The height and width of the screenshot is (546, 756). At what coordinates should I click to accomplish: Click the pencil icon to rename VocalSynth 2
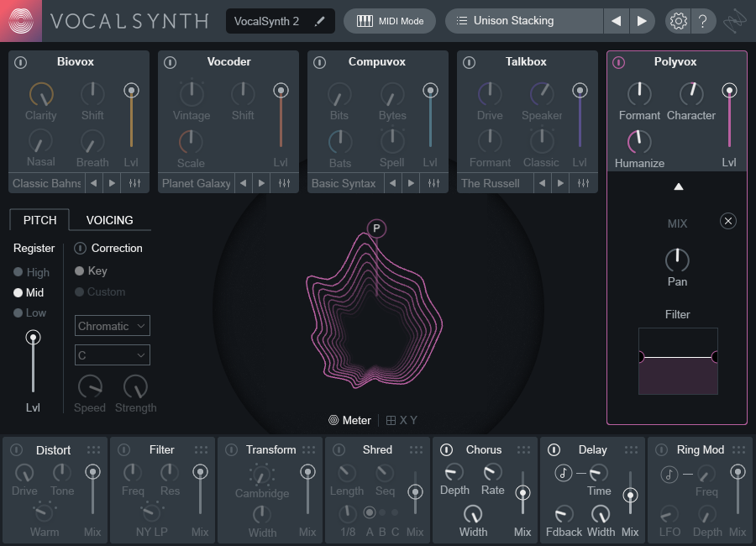(319, 21)
